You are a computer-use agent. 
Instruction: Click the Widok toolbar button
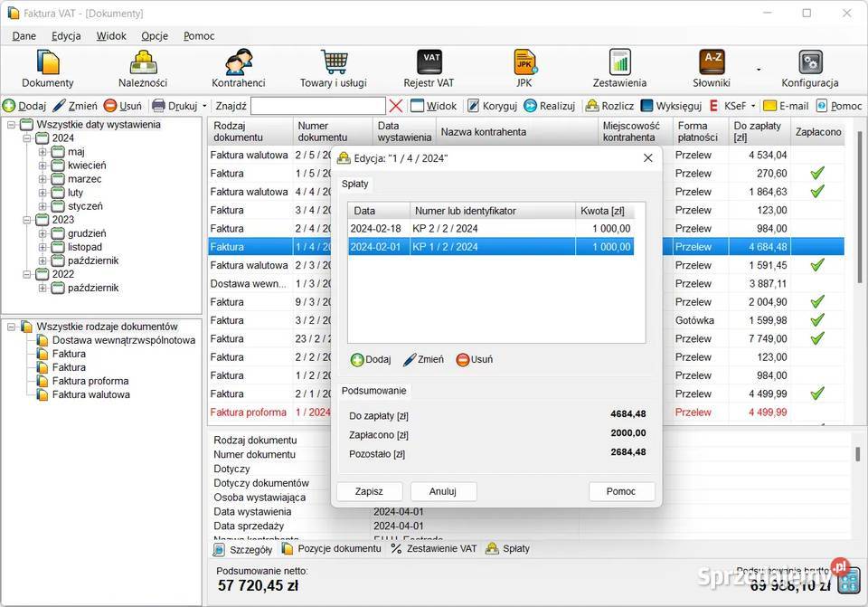click(x=434, y=105)
